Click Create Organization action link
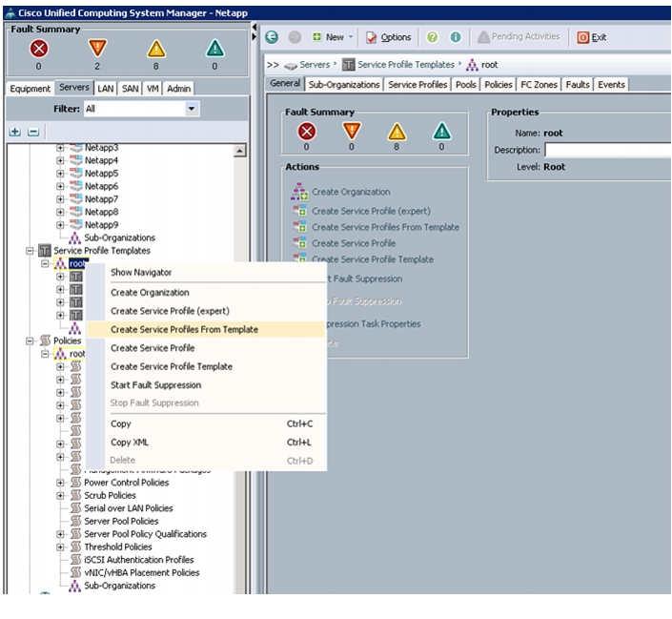Viewport: 672px width, 619px height. [351, 192]
